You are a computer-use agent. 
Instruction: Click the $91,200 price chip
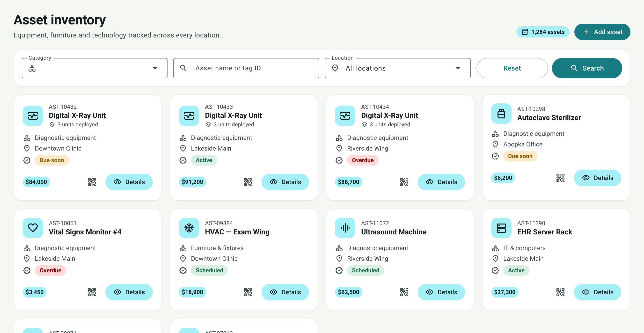pyautogui.click(x=192, y=182)
